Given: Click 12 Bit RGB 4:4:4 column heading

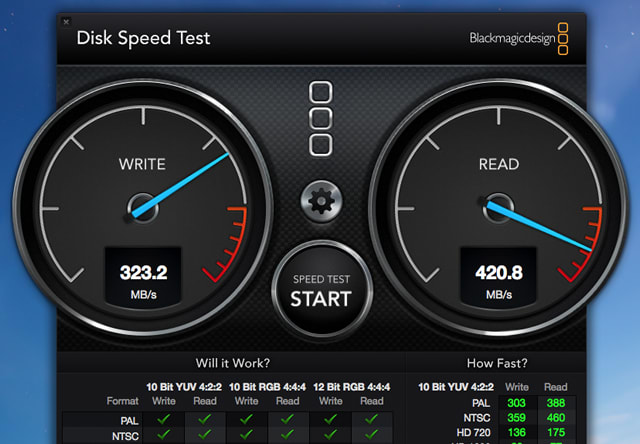Looking at the screenshot, I should pos(351,387).
